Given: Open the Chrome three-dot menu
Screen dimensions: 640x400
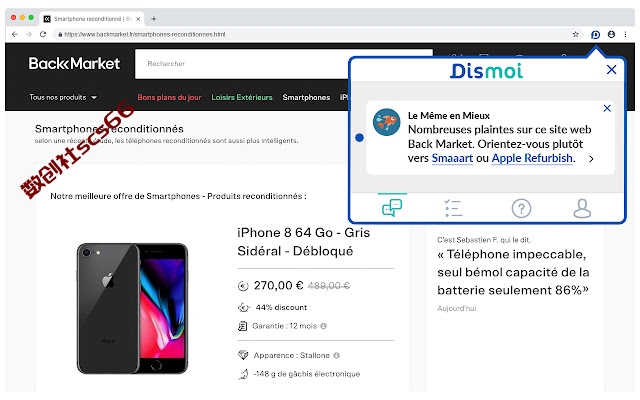Looking at the screenshot, I should click(x=625, y=34).
